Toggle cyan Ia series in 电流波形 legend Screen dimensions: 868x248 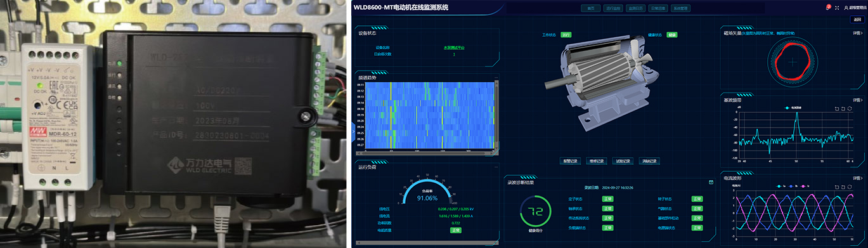(x=781, y=186)
